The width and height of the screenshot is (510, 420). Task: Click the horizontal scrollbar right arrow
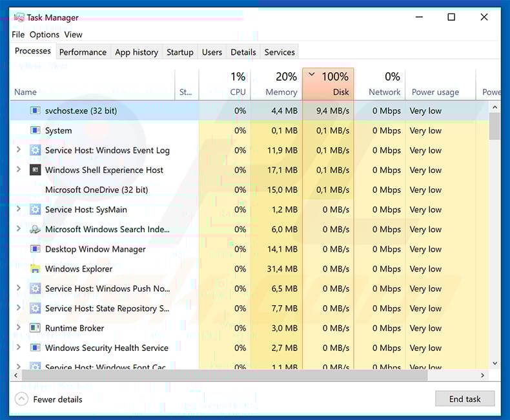click(x=482, y=375)
